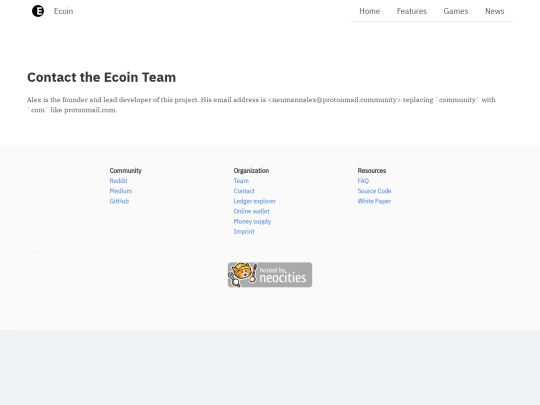This screenshot has width=540, height=405.
Task: Open the FAQ resource link
Action: pyautogui.click(x=363, y=181)
